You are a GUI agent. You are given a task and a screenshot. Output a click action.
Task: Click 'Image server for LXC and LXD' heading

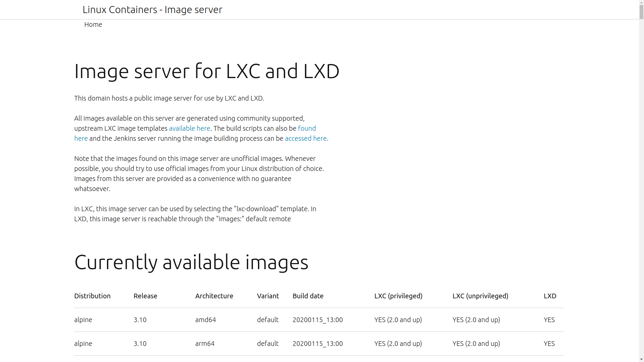(207, 71)
